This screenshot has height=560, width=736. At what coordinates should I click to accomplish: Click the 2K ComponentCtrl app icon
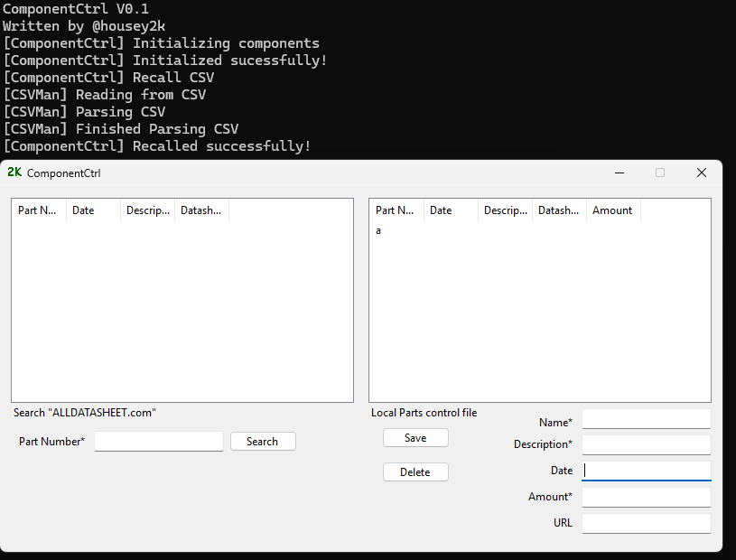tap(14, 173)
